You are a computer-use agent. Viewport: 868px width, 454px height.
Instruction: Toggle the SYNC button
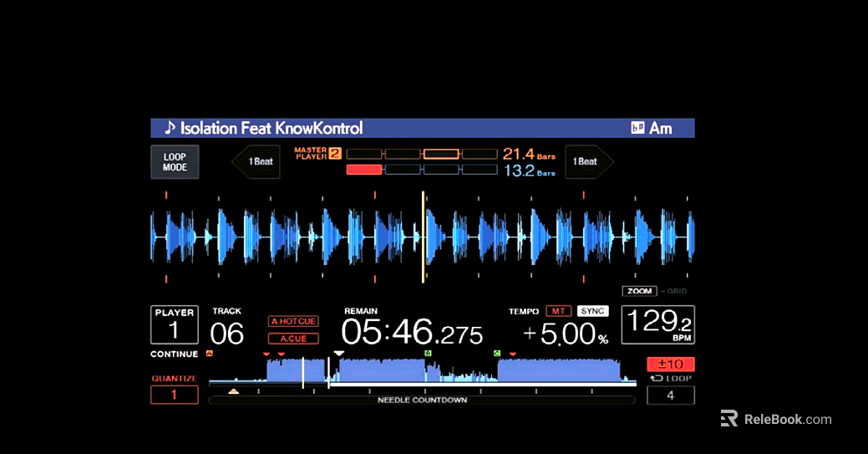click(592, 311)
